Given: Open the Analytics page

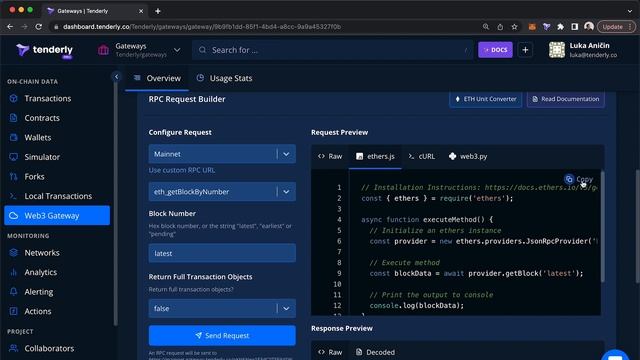Looking at the screenshot, I should coord(40,272).
